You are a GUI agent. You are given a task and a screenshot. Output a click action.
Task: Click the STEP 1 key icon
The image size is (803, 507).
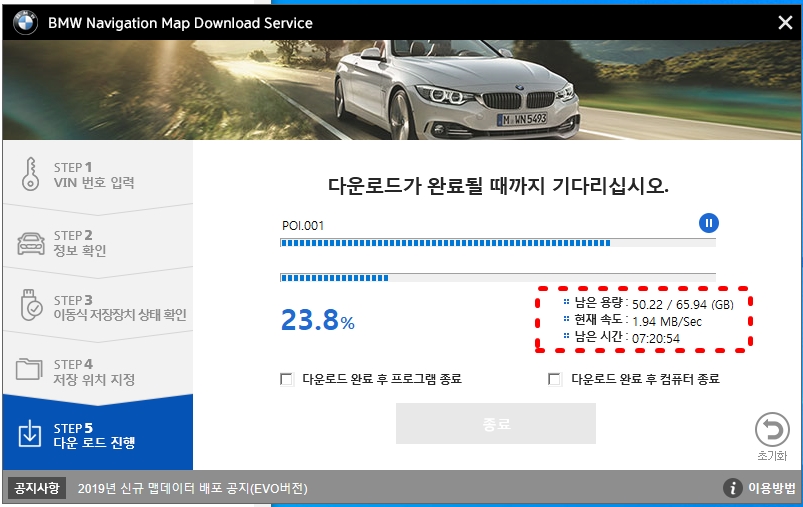(30, 174)
